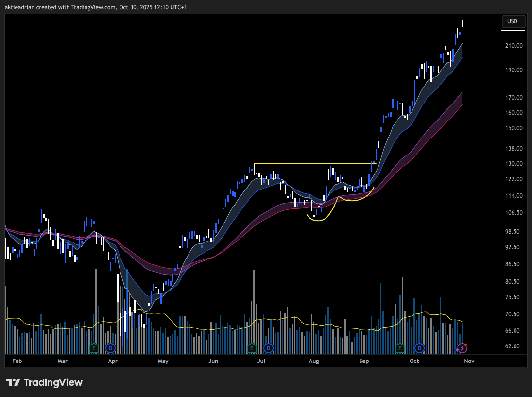Click the Feb label on time axis
This screenshot has height=397, width=532.
click(x=17, y=361)
